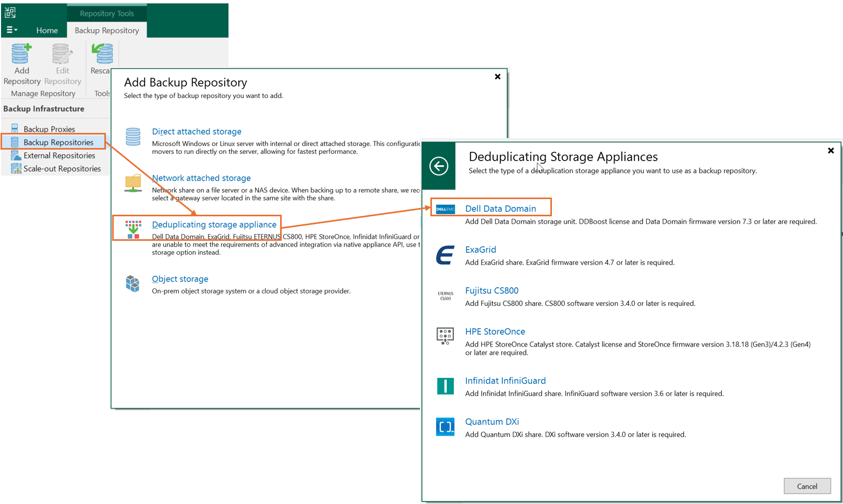Choose Deduplicating storage appliance link
The height and width of the screenshot is (504, 843).
[x=214, y=224]
